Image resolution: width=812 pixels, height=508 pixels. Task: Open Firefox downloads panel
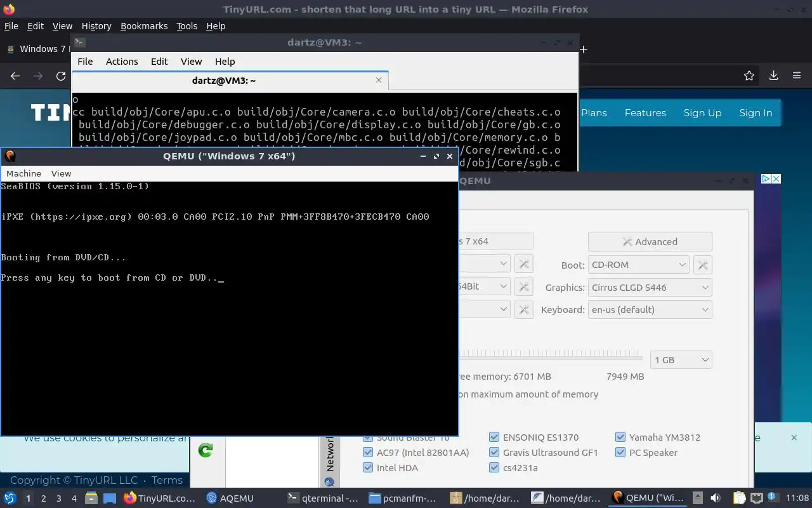pos(773,76)
